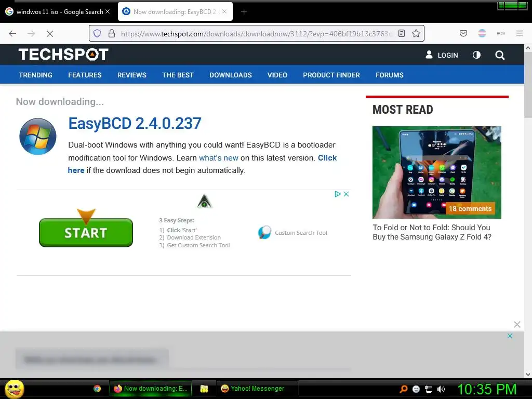
Task: Open the PRODUCT FINDER nav item
Action: 331,75
